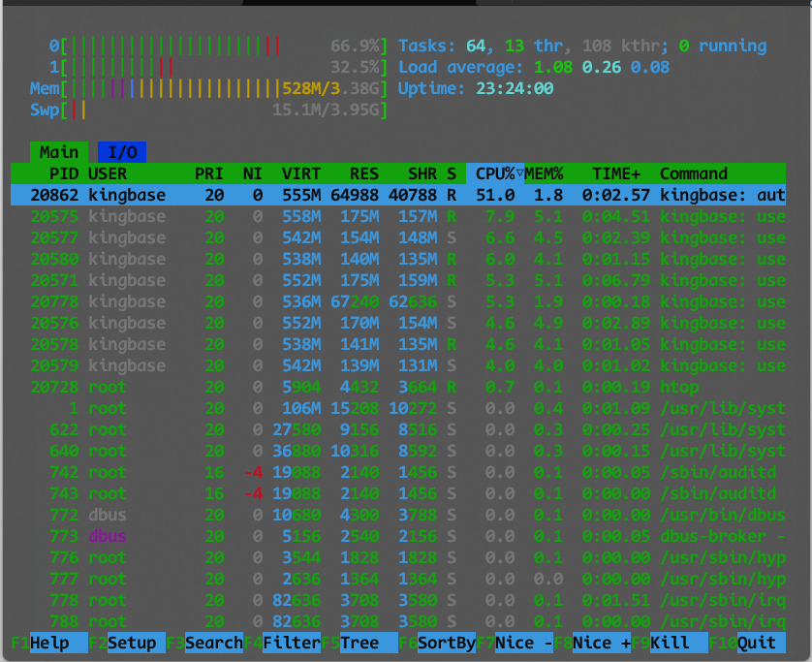This screenshot has width=812, height=662.
Task: Click the Filter function button
Action: [291, 643]
